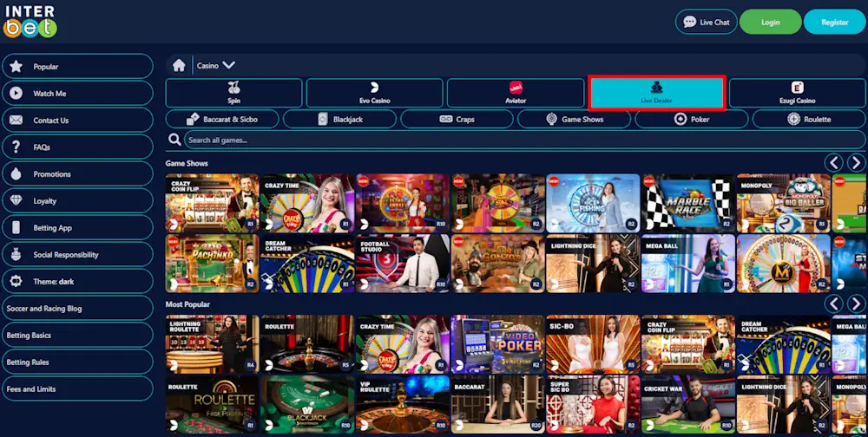Screen dimensions: 868x437
Task: Switch to the Ezugi Casino tab
Action: tap(798, 93)
